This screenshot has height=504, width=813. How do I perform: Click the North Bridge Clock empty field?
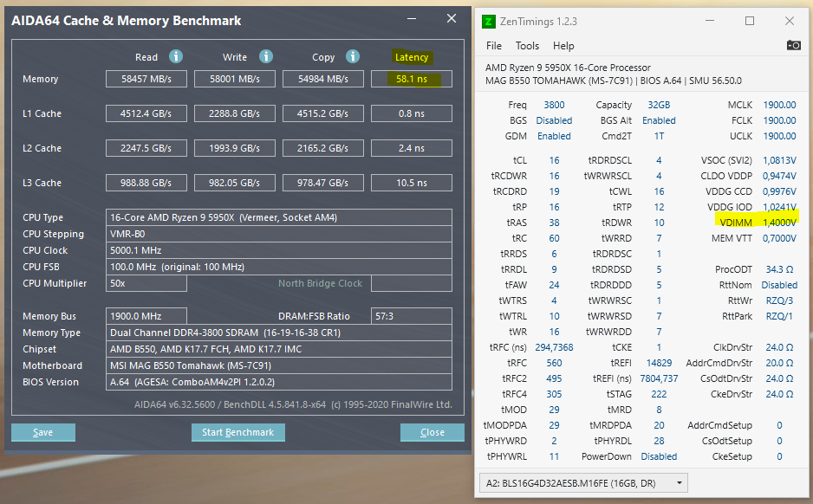pos(412,283)
